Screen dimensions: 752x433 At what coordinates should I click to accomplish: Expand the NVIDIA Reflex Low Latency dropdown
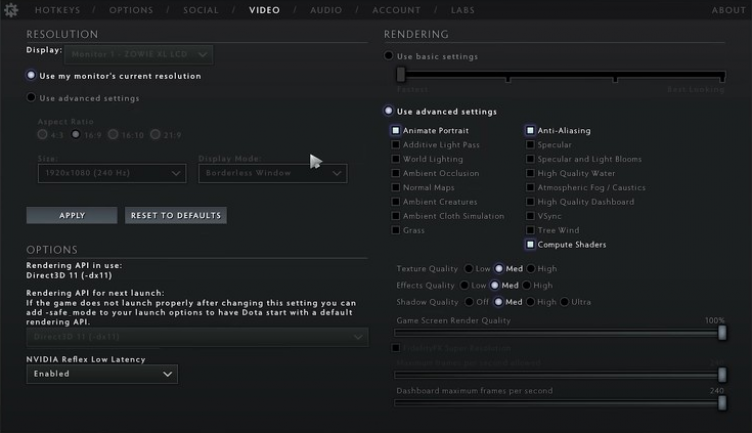click(x=102, y=374)
